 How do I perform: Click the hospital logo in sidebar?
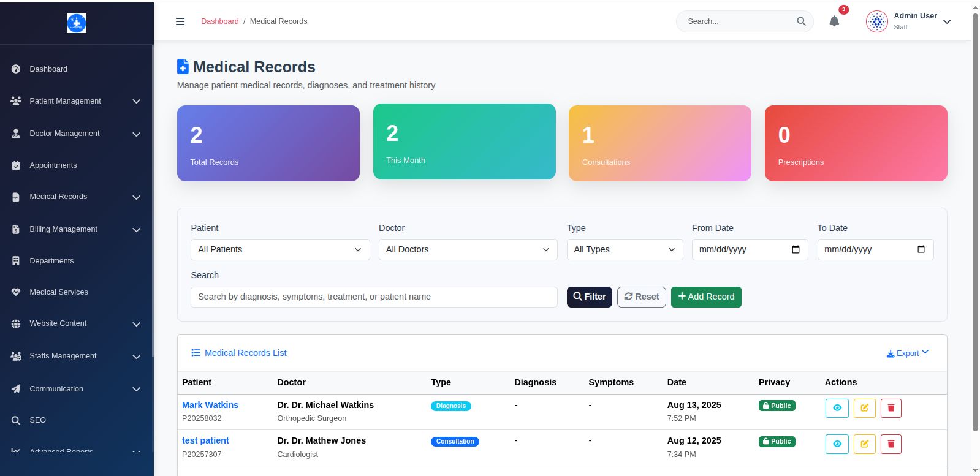77,23
